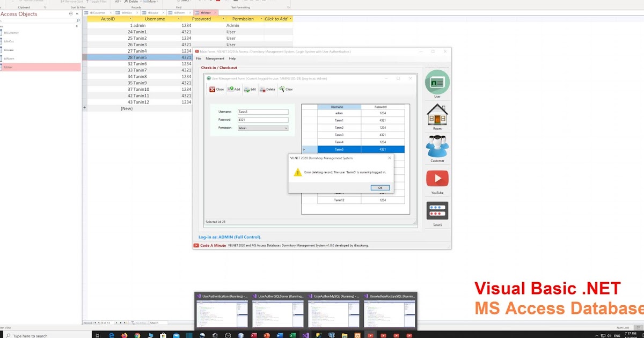This screenshot has width=644, height=338.
Task: Add a new user with the Add icon
Action: tap(235, 89)
